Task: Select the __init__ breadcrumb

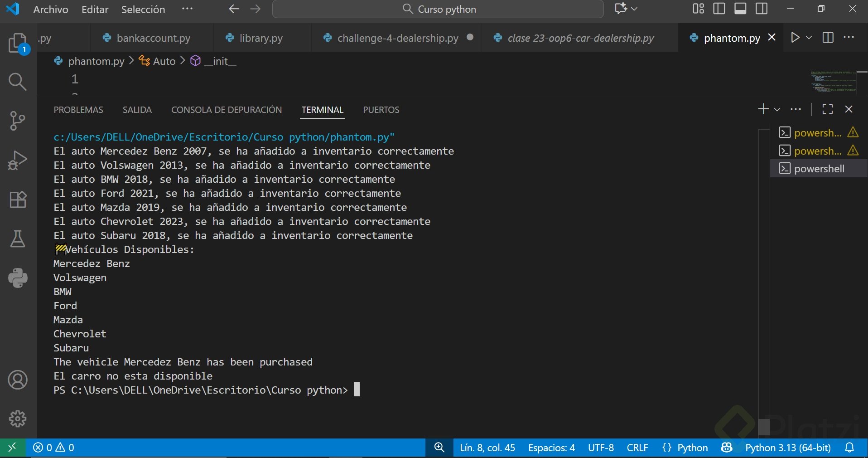Action: pyautogui.click(x=214, y=61)
